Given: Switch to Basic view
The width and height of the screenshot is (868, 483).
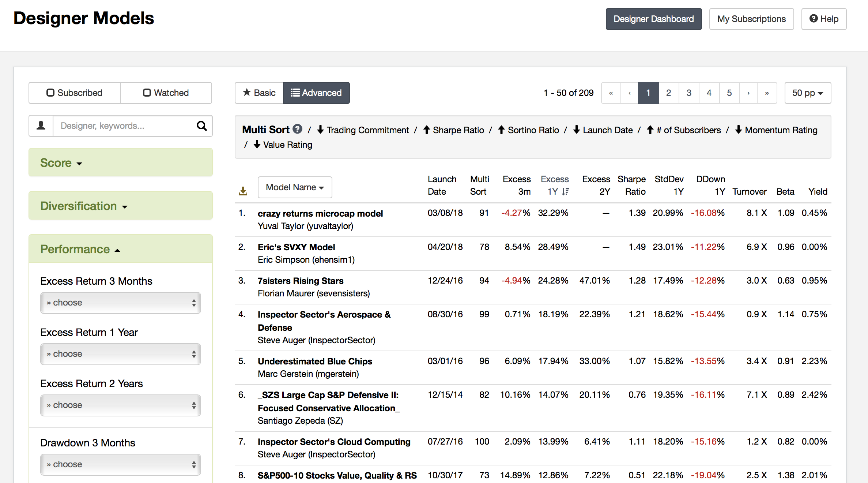Looking at the screenshot, I should 259,93.
